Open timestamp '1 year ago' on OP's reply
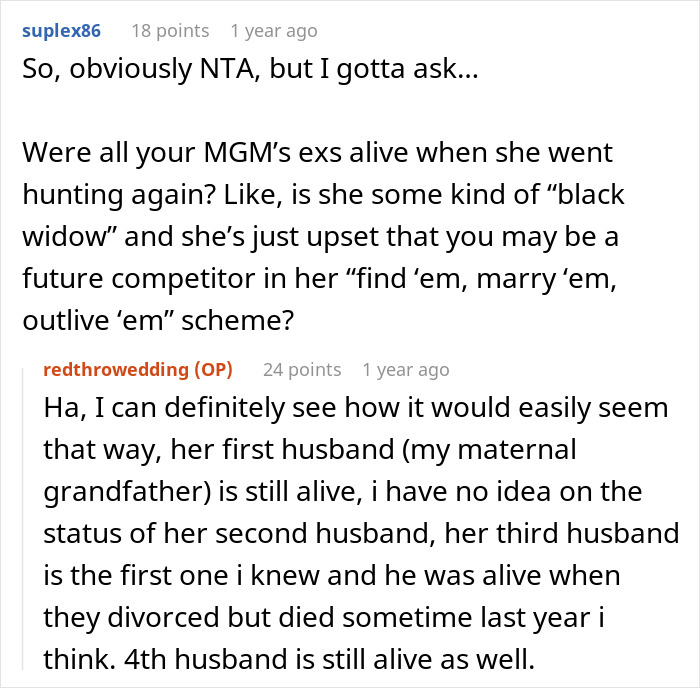 click(406, 370)
